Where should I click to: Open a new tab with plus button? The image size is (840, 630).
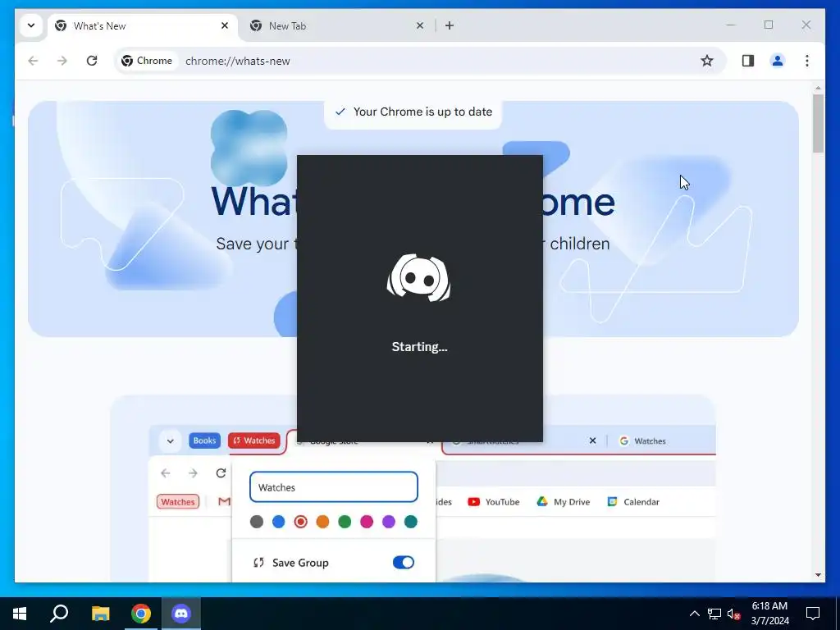(x=450, y=25)
